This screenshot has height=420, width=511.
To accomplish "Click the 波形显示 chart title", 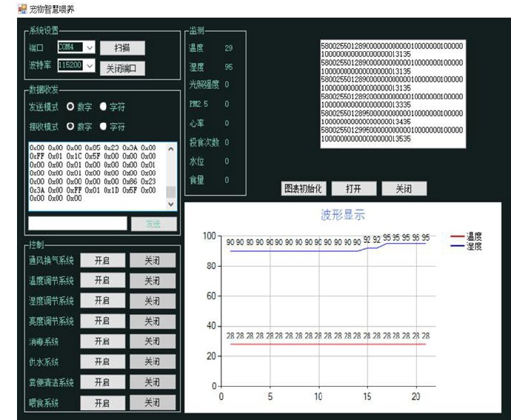I will pyautogui.click(x=343, y=215).
